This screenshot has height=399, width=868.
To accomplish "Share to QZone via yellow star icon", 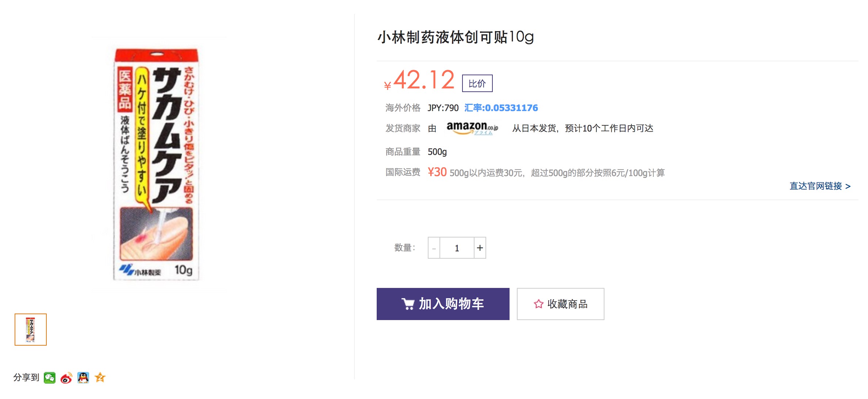I will coord(100,377).
